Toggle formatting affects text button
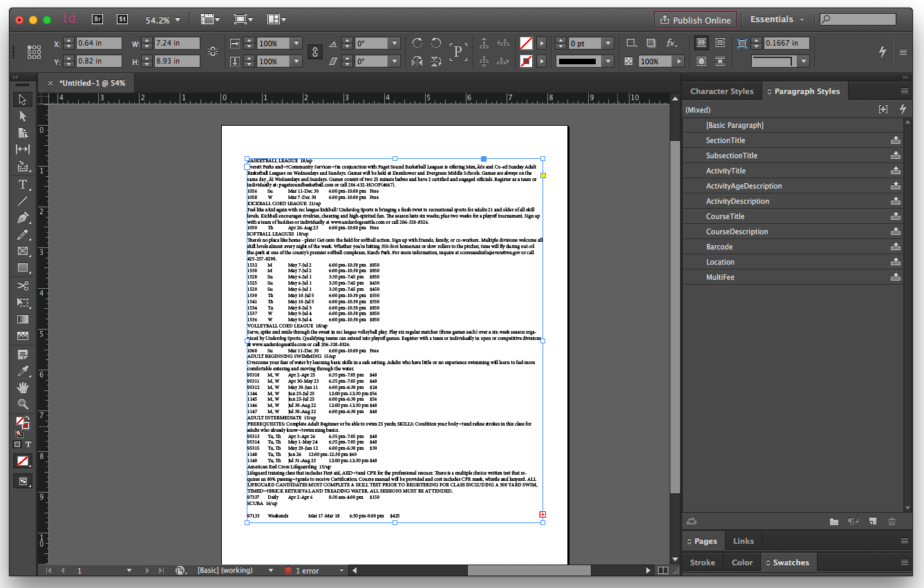This screenshot has height=588, width=924. coord(28,444)
